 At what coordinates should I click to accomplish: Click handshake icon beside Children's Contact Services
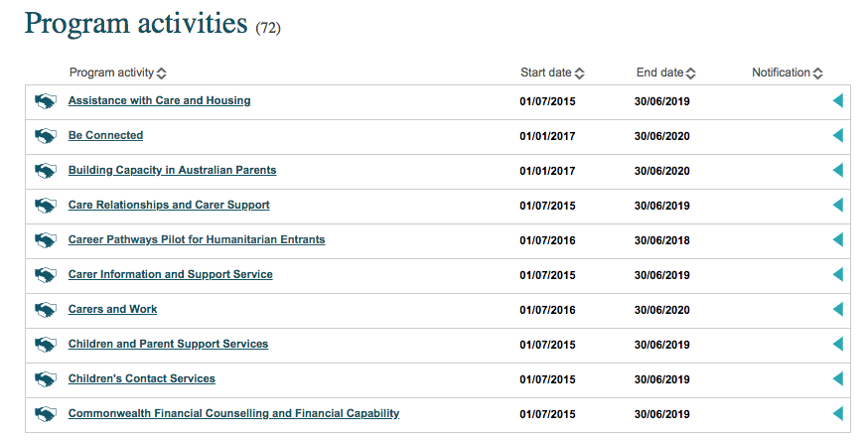(x=46, y=379)
